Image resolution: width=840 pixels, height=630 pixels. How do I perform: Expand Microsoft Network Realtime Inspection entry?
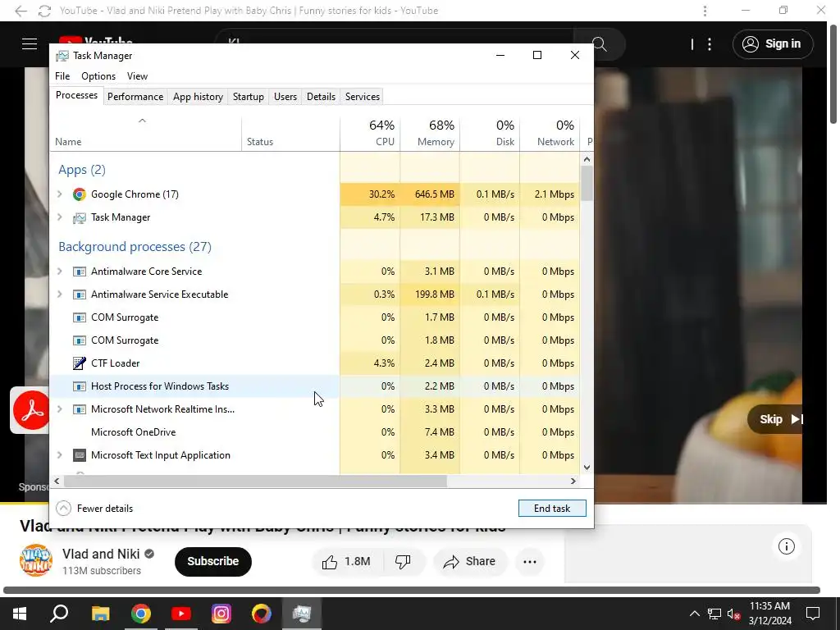(x=60, y=409)
